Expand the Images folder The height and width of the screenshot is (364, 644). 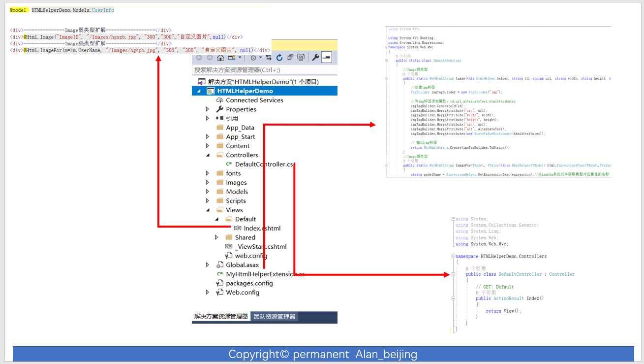point(208,182)
